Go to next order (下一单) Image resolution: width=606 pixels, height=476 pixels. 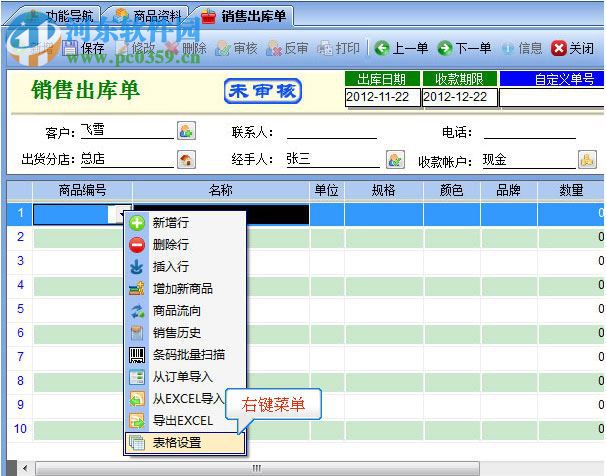[465, 48]
